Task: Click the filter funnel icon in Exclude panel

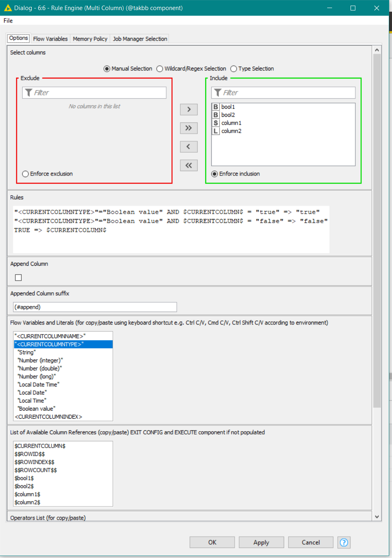Action: pyautogui.click(x=28, y=92)
